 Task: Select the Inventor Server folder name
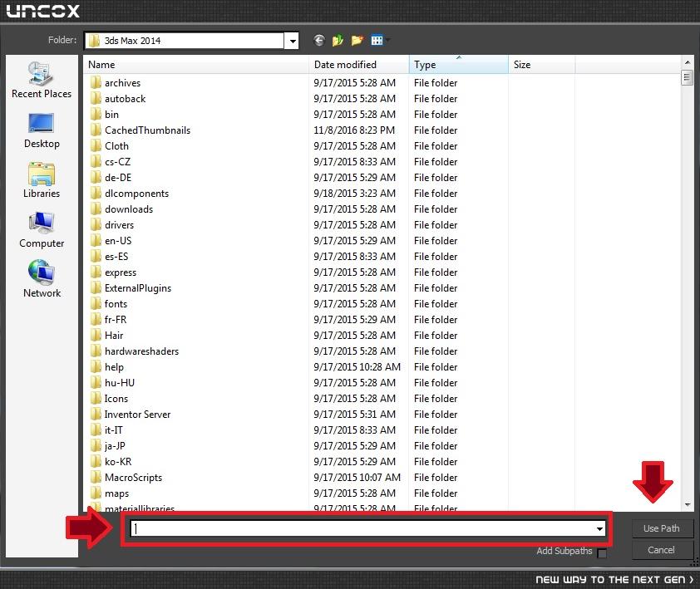point(137,415)
